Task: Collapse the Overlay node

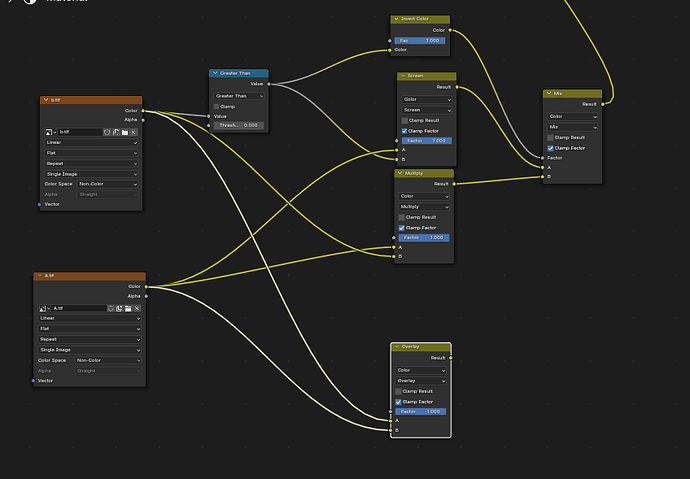Action: (396, 347)
